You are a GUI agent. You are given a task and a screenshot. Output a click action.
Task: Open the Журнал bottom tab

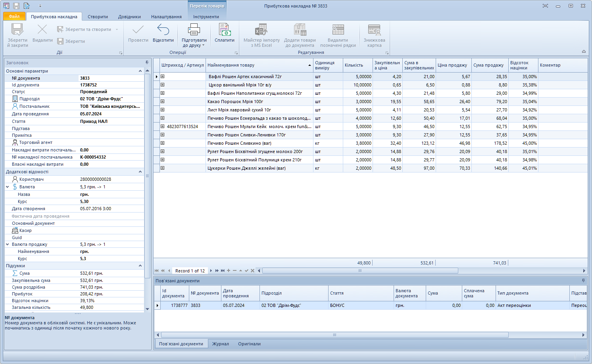coord(220,344)
